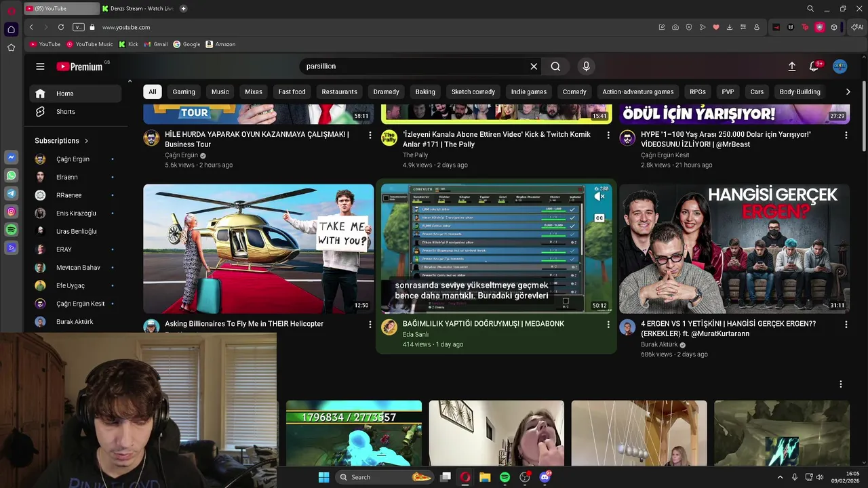Screen dimensions: 868x488
Task: Select the Music filter chip
Action: (x=220, y=91)
